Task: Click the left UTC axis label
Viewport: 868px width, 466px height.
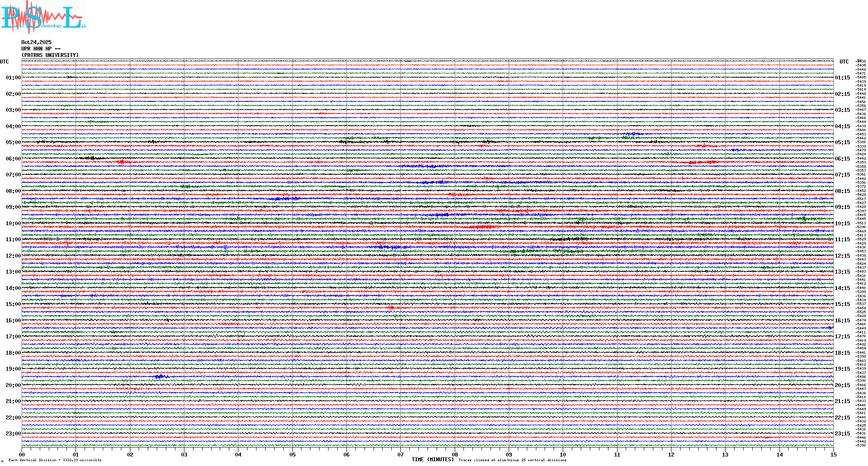Action: click(4, 62)
